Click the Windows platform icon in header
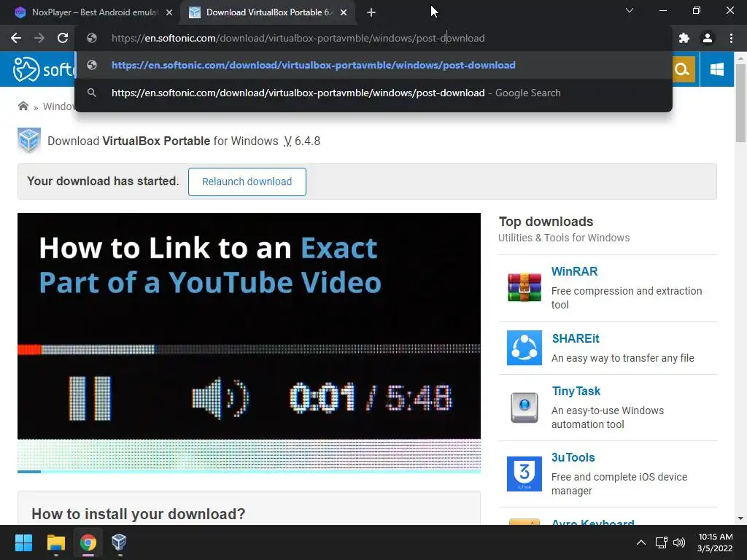 (716, 69)
